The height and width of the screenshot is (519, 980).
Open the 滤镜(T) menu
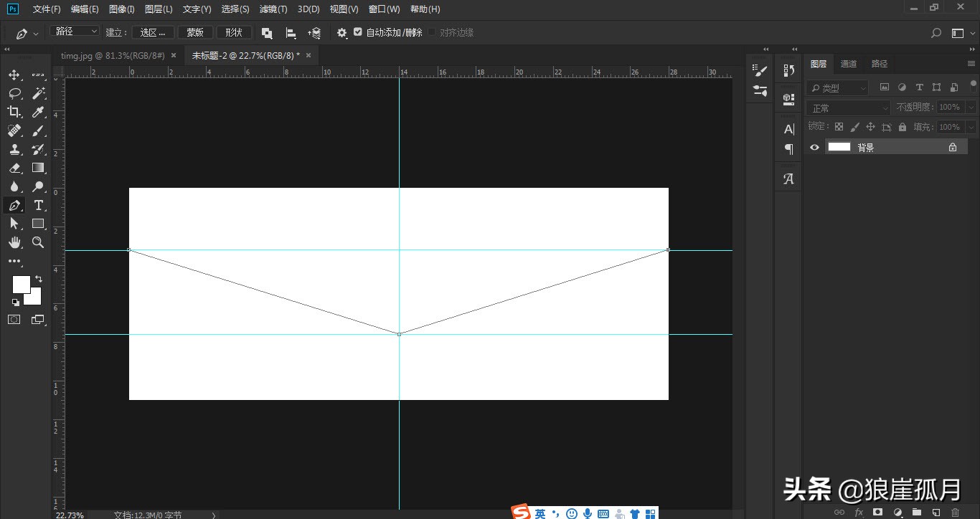(x=273, y=9)
